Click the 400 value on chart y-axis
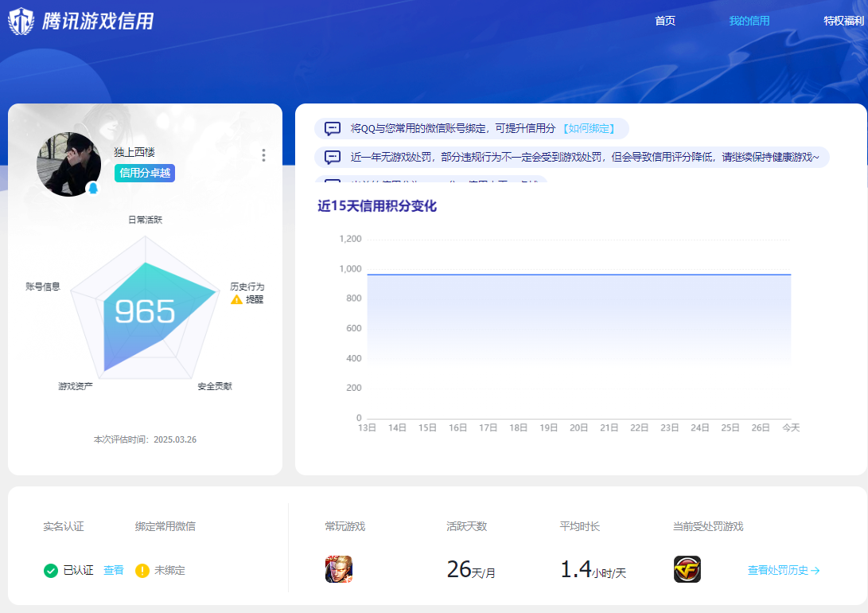Viewport: 868px width, 613px height. [354, 358]
